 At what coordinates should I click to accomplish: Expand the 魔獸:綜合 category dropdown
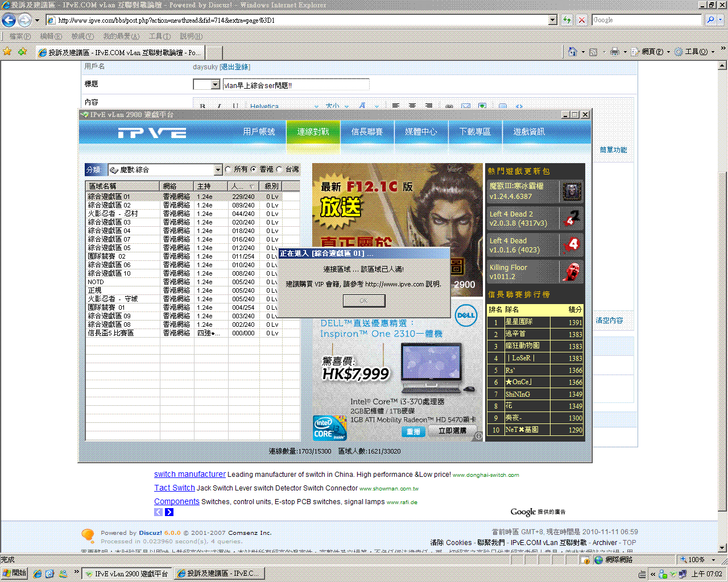pyautogui.click(x=218, y=170)
